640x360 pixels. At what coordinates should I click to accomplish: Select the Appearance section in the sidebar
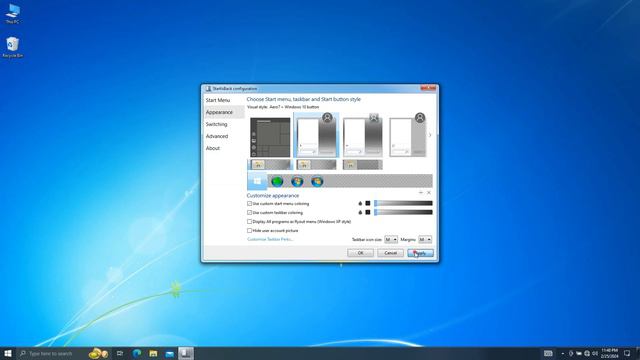click(x=224, y=112)
